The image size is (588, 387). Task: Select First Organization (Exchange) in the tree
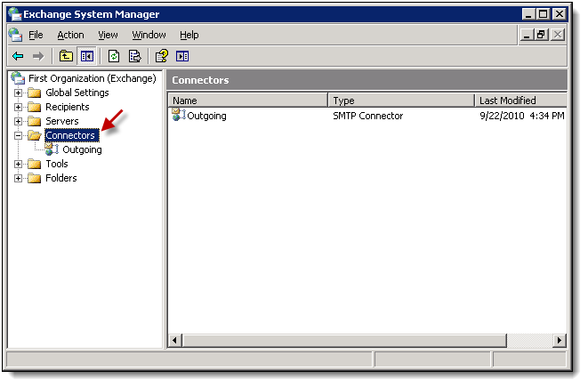[x=93, y=78]
